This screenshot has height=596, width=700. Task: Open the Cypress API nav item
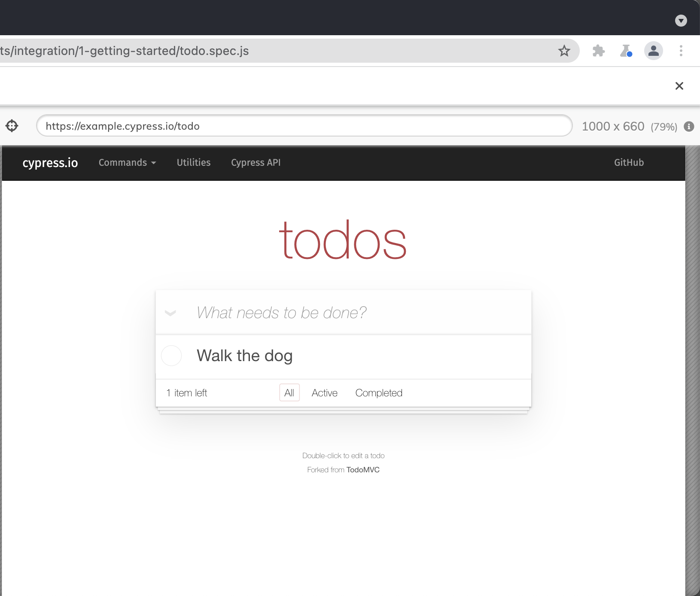point(256,163)
